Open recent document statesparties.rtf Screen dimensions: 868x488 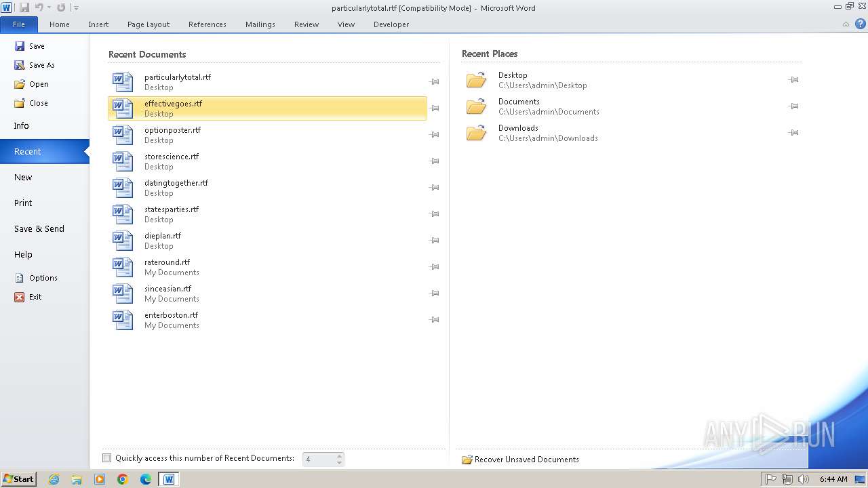coord(267,214)
